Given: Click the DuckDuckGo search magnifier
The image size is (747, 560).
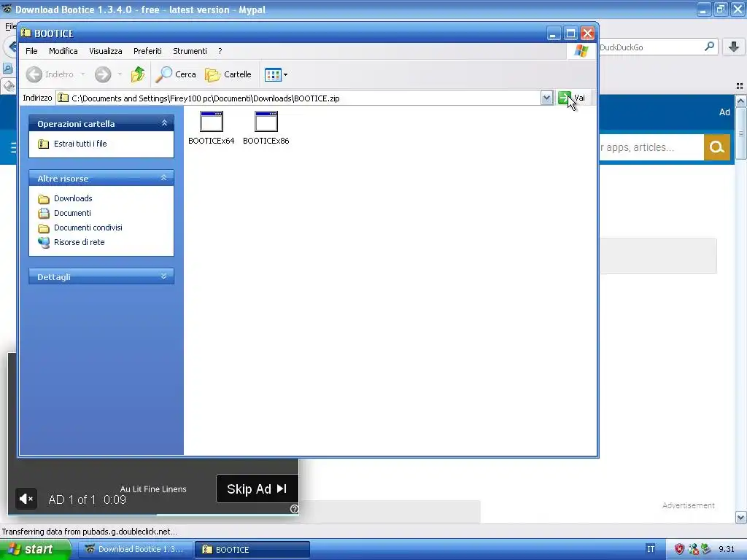Looking at the screenshot, I should click(x=709, y=47).
